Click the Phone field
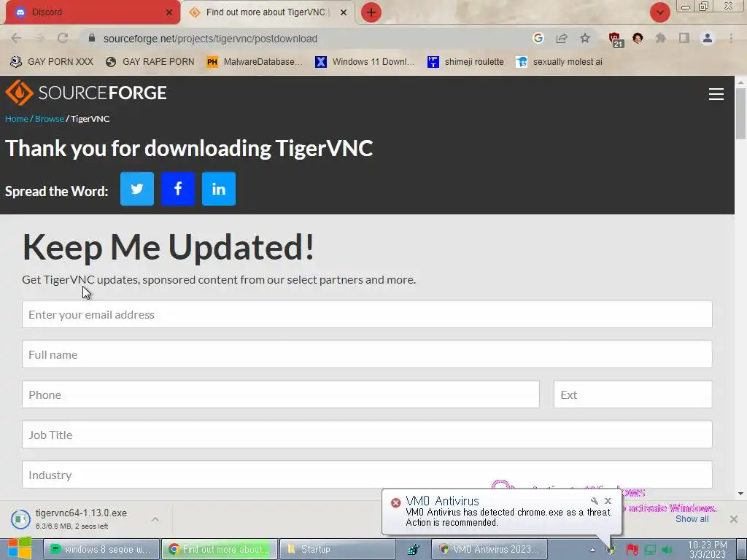The height and width of the screenshot is (560, 747). coord(281,394)
